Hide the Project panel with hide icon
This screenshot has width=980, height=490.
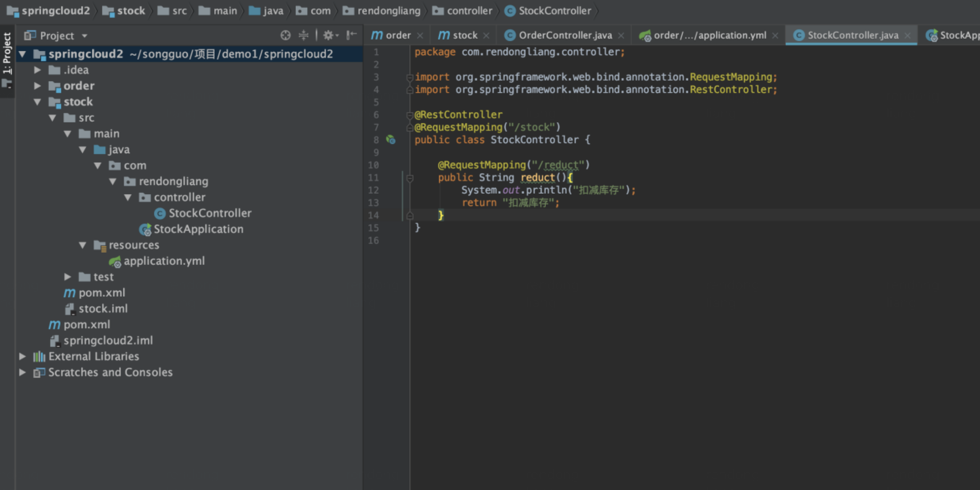[x=351, y=35]
